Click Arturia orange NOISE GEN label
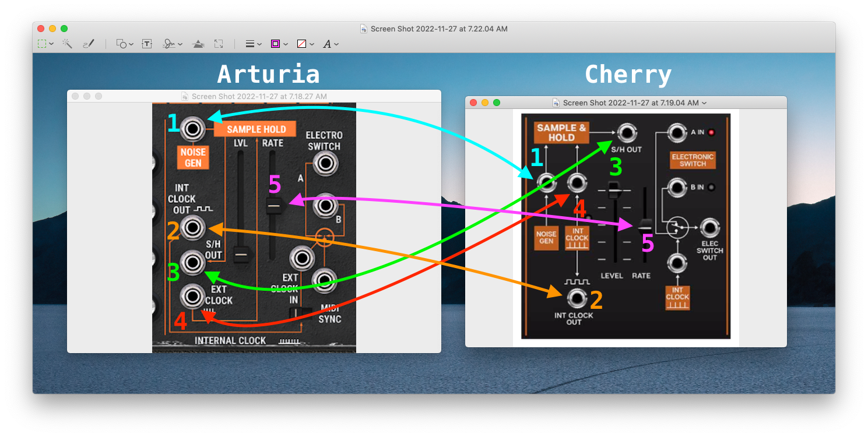The image size is (868, 437). tap(193, 157)
